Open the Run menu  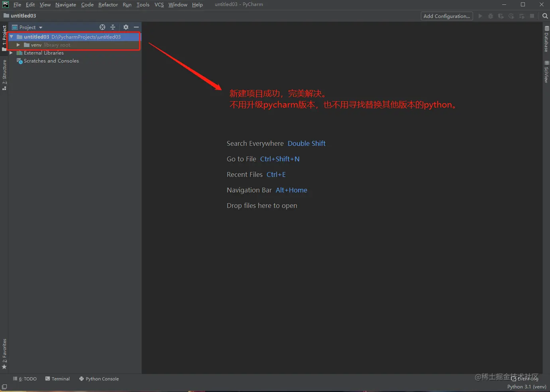pyautogui.click(x=127, y=5)
